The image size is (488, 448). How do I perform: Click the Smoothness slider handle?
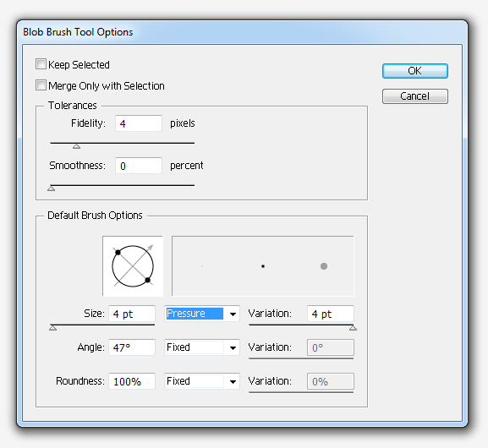[52, 188]
